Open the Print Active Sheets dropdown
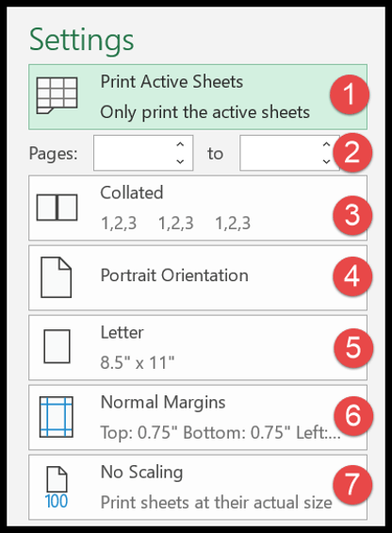Image resolution: width=392 pixels, height=533 pixels. 198,97
